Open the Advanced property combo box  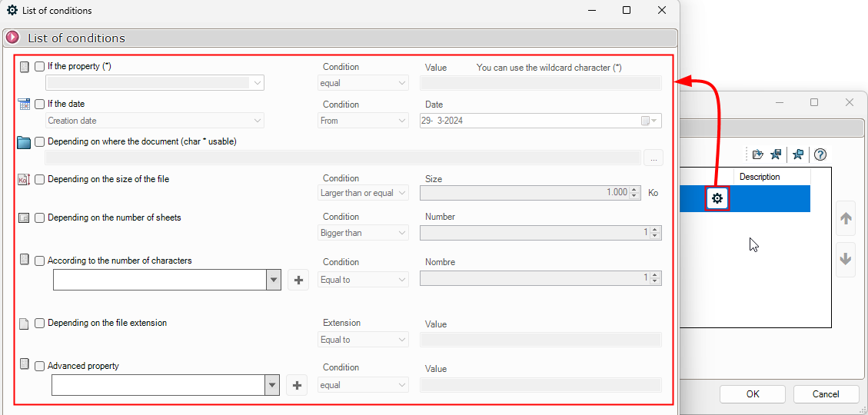coord(165,385)
